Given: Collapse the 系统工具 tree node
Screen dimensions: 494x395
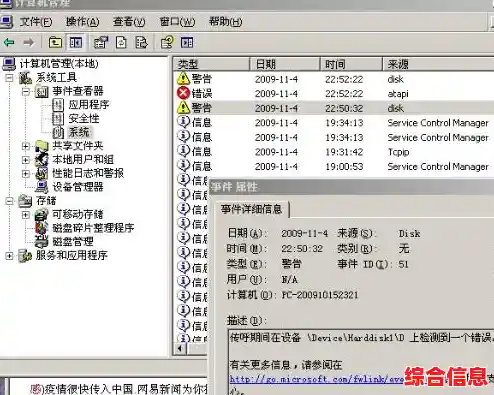Looking at the screenshot, I should click(9, 77).
